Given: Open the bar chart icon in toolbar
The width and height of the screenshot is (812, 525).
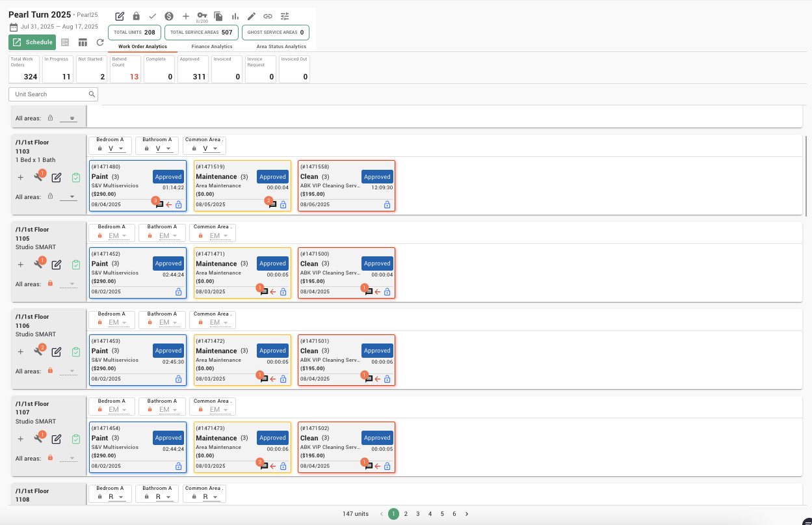Looking at the screenshot, I should click(235, 16).
